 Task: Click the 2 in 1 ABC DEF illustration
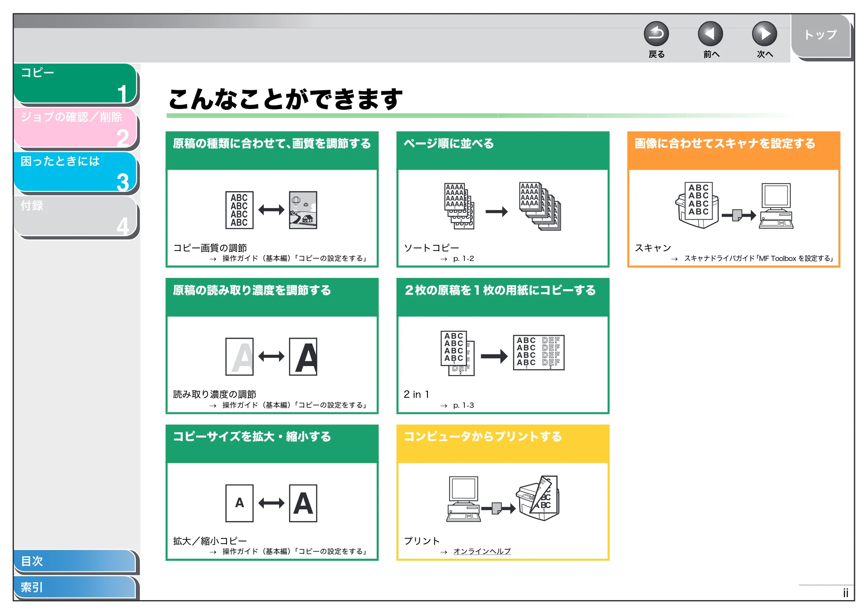tap(503, 353)
